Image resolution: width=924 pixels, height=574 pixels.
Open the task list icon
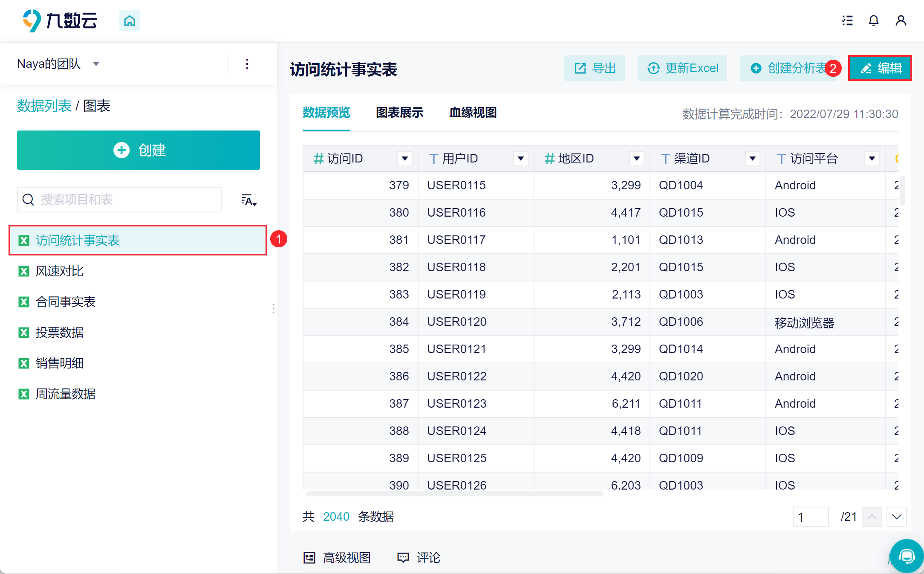tap(847, 20)
